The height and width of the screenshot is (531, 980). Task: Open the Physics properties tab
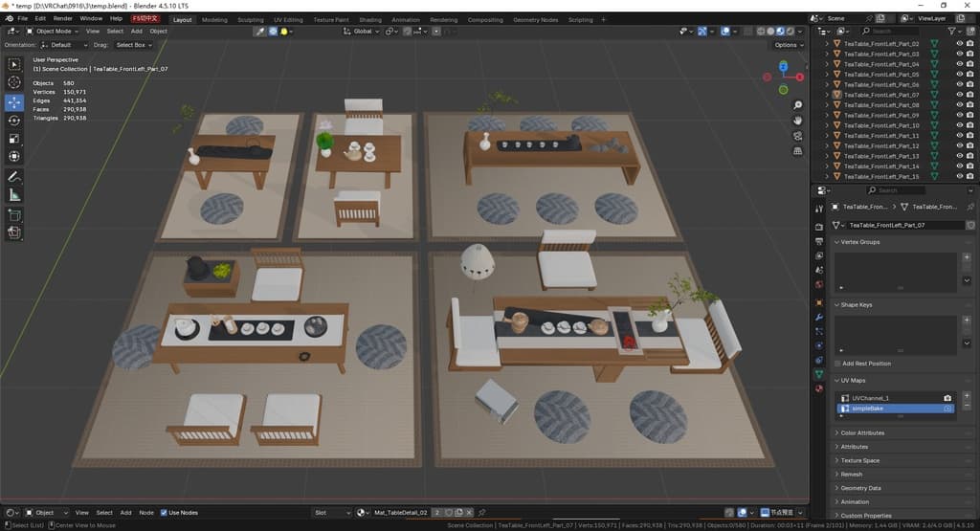click(x=819, y=345)
